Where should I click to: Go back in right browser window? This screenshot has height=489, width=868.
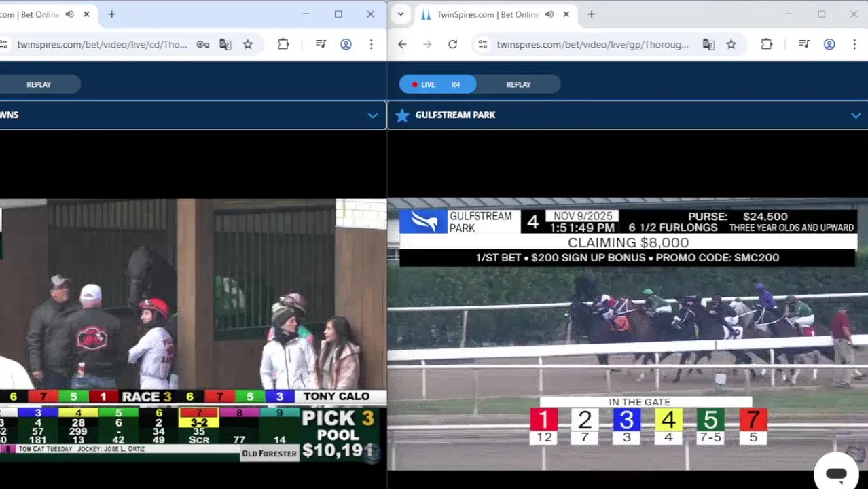[402, 44]
